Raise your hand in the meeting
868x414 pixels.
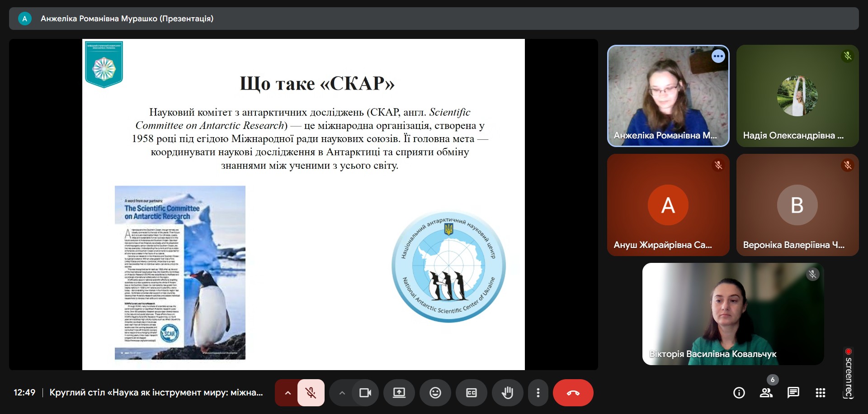(507, 393)
